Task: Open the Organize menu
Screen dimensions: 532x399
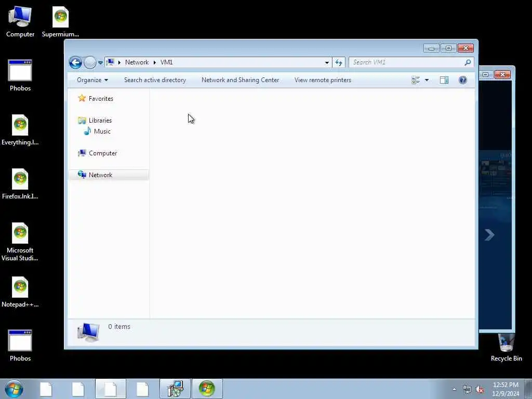Action: (x=92, y=80)
